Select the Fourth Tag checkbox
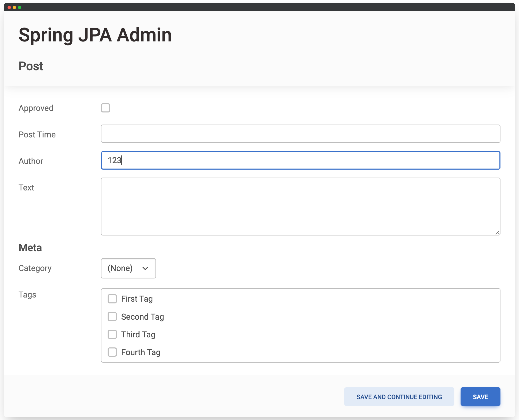The image size is (519, 420). 112,352
